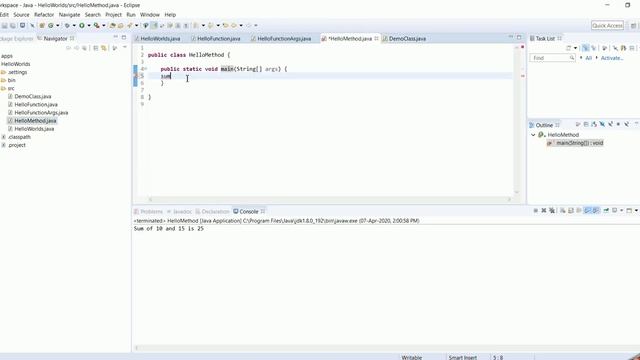The width and height of the screenshot is (640, 360).
Task: Click the Debug bug icon in the toolbar
Action: [x=67, y=25]
